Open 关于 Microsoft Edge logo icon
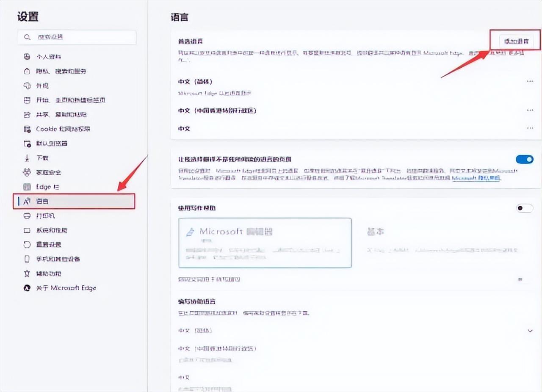542x392 pixels. (x=27, y=288)
